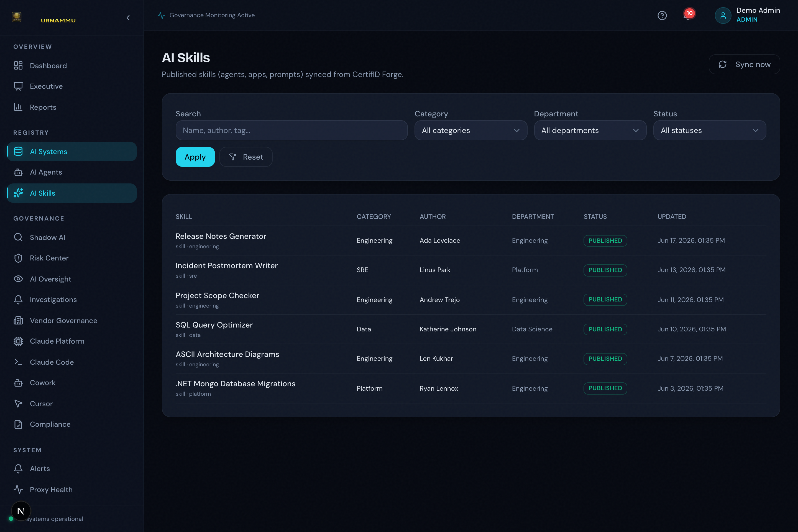Click the STATUS column header
This screenshot has height=532, width=798.
(x=595, y=216)
